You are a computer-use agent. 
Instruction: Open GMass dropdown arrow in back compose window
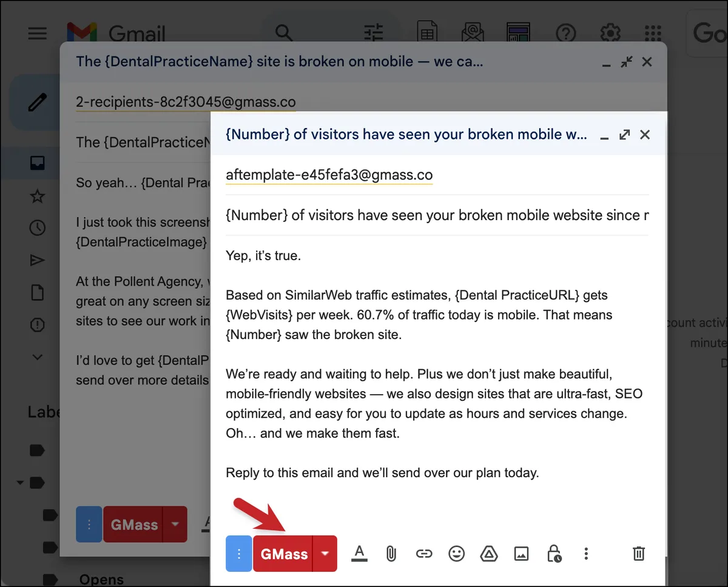coord(175,525)
